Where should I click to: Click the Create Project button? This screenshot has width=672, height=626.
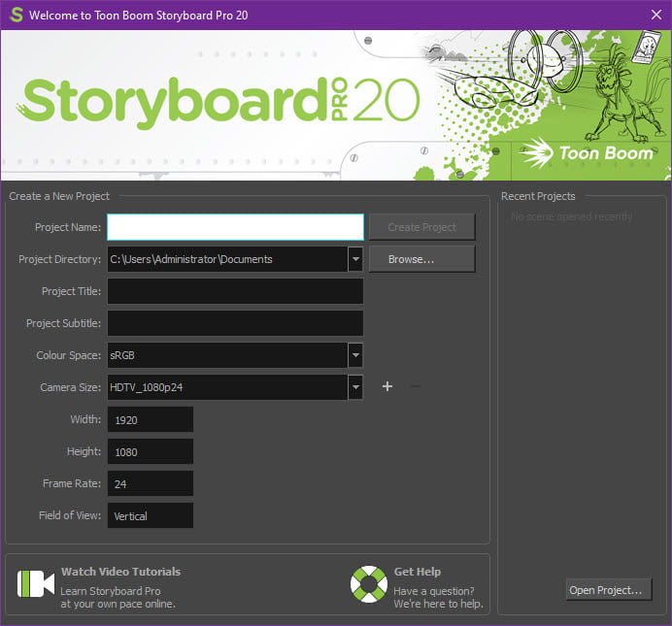point(421,227)
